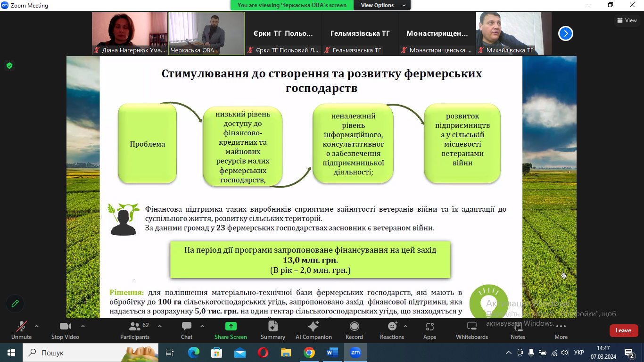Open Task View on taskbar
Image resolution: width=644 pixels, height=362 pixels.
click(170, 353)
